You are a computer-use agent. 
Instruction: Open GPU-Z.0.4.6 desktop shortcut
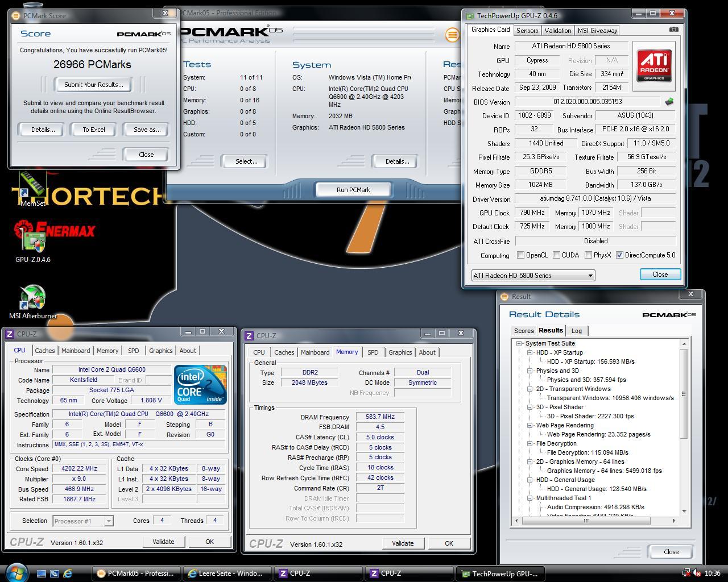(x=32, y=244)
